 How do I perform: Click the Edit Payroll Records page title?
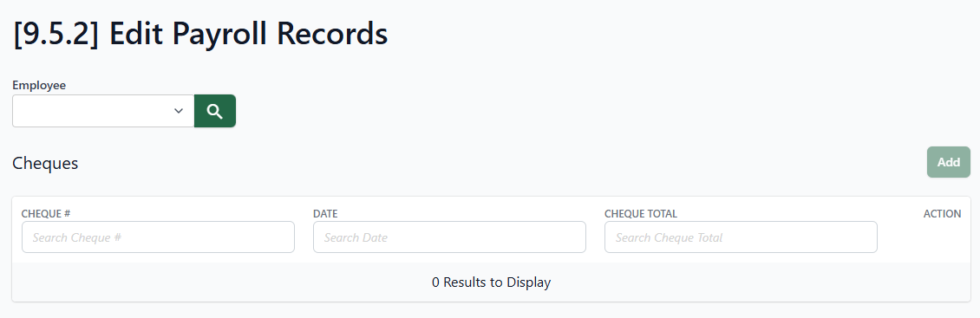(249, 34)
